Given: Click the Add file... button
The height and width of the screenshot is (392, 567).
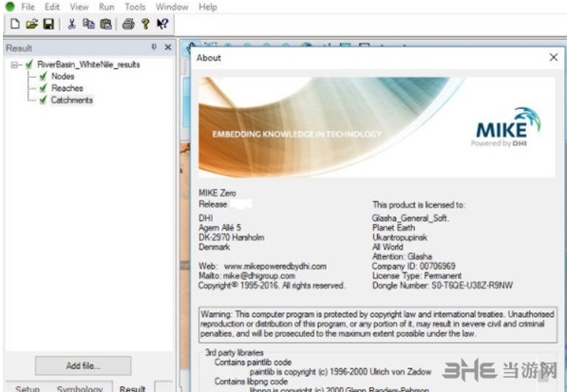Looking at the screenshot, I should coord(84,365).
